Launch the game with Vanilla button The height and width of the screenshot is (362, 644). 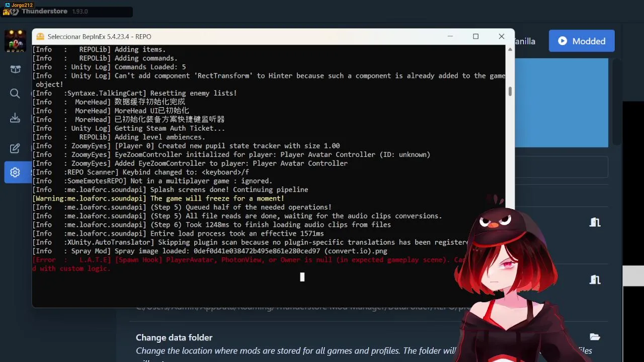click(x=525, y=41)
